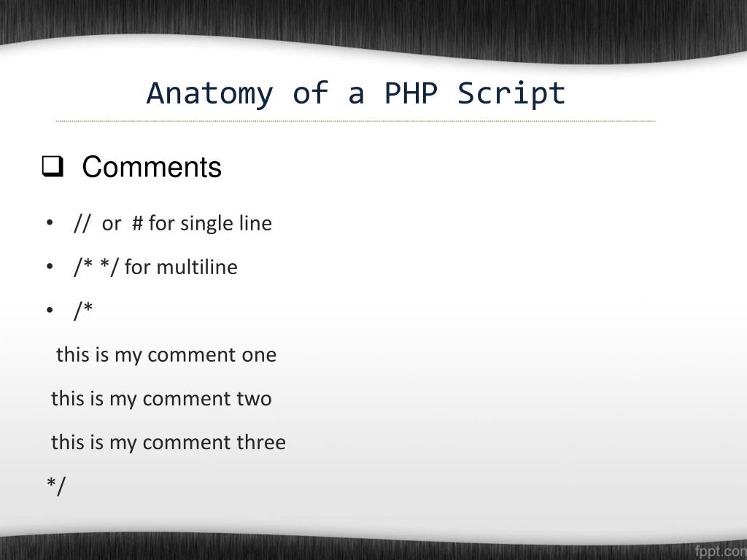Viewport: 747px width, 560px height.
Task: Click the text 'for single line'
Action: tap(210, 223)
